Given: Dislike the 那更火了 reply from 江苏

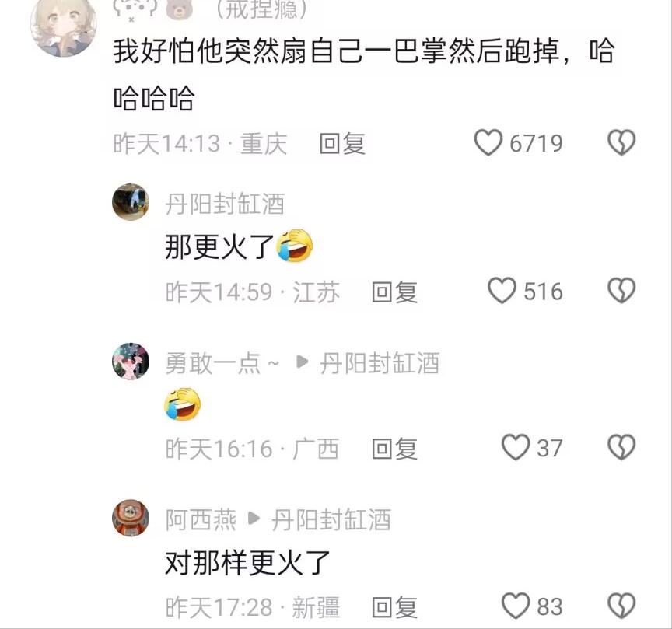Looking at the screenshot, I should click(621, 291).
